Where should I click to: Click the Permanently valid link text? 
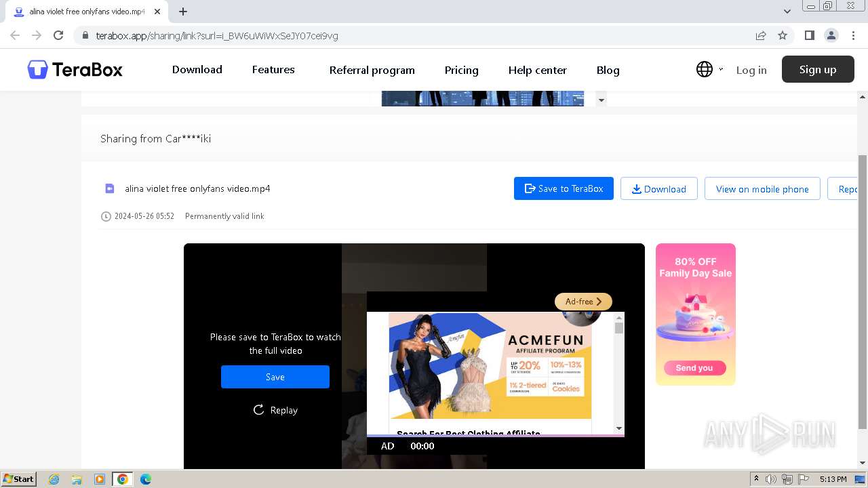coord(224,216)
